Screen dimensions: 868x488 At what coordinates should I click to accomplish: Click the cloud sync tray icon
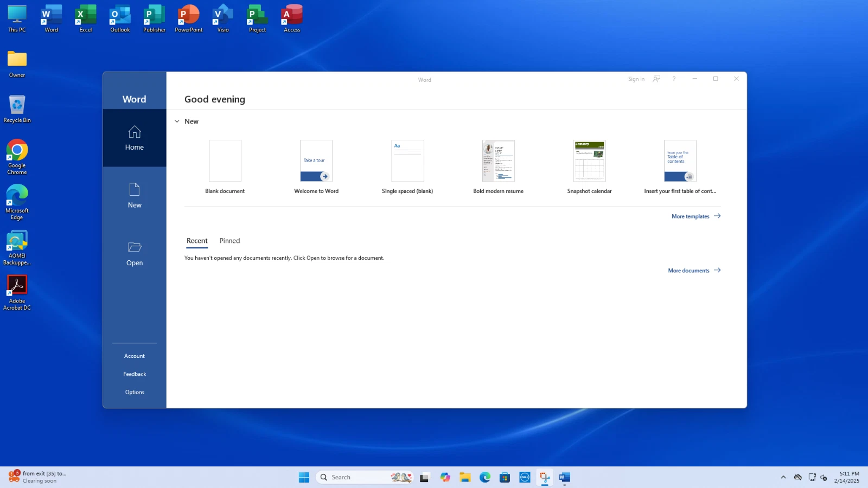pos(798,477)
